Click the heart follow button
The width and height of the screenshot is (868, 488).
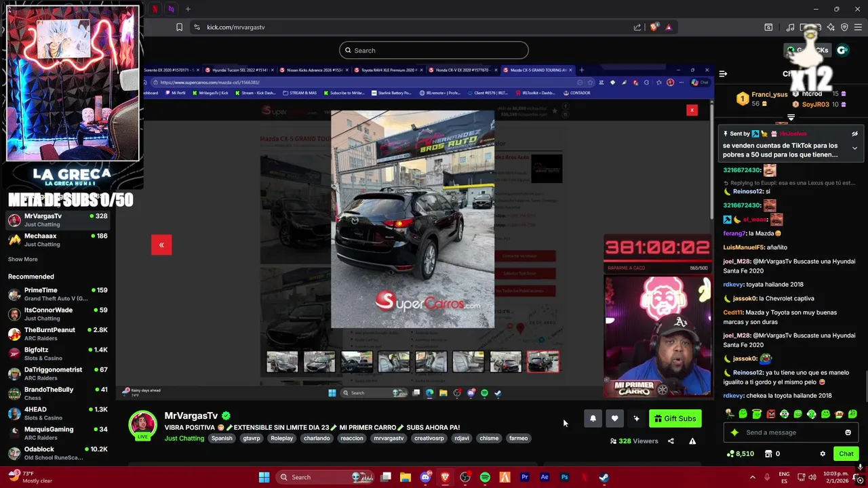pyautogui.click(x=614, y=419)
